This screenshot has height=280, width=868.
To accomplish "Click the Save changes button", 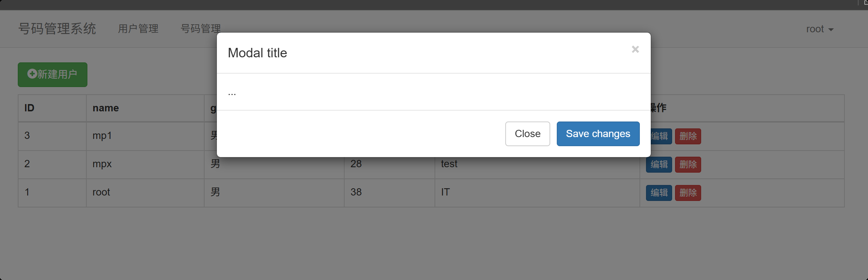I will pyautogui.click(x=598, y=134).
